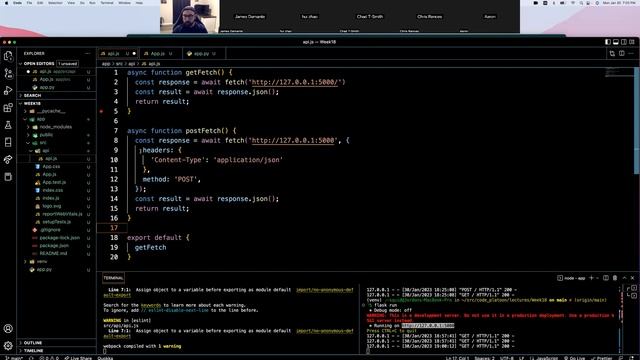Image resolution: width=640 pixels, height=360 pixels.
Task: Open the Testing flask view
Action: pyautogui.click(x=8, y=125)
